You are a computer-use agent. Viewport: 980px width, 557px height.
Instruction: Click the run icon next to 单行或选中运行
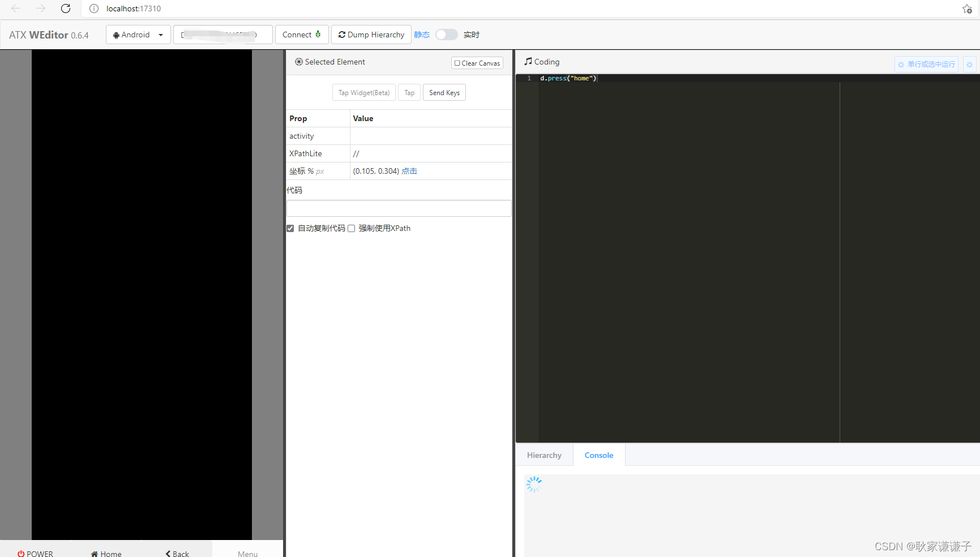[901, 64]
